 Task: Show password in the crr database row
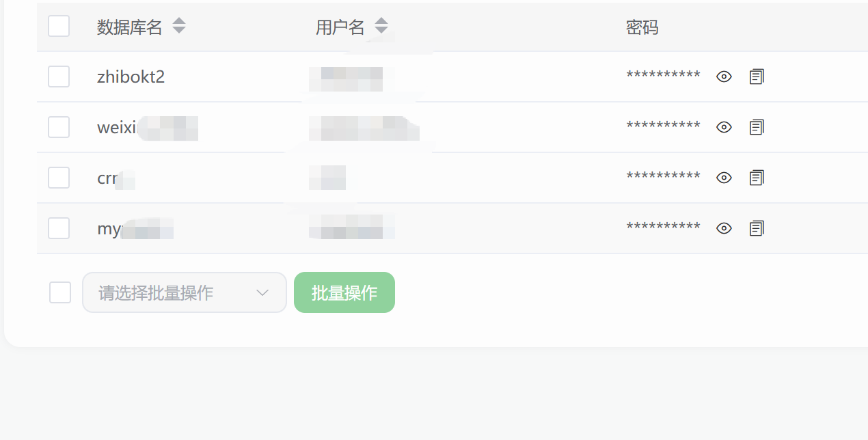click(724, 178)
